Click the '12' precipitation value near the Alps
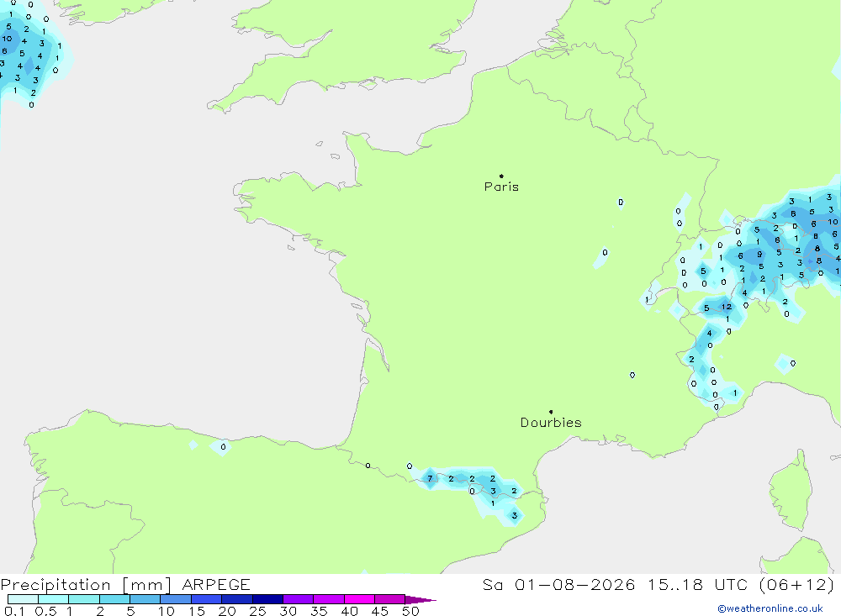Screen dimensions: 841x616 [727, 307]
